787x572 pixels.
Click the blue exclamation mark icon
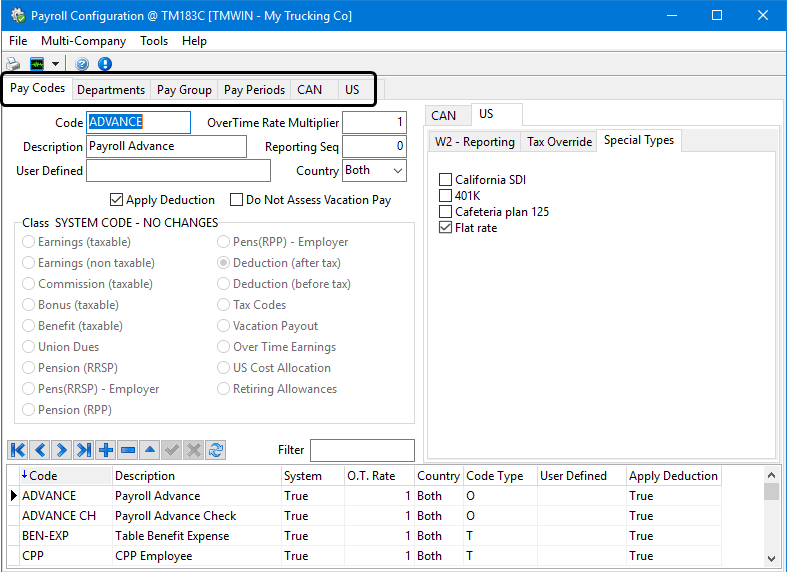tap(105, 64)
